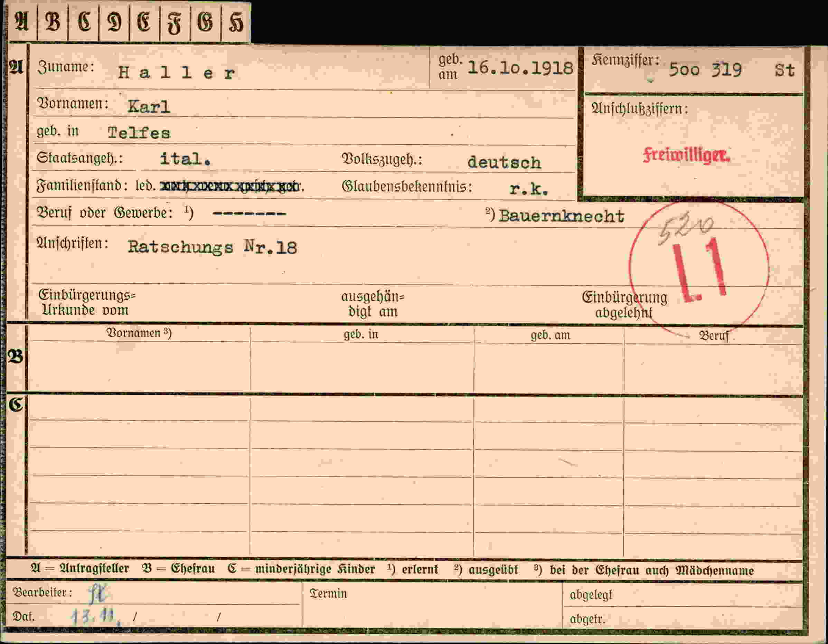Click the occupation 'Bauernknecht'
Image resolution: width=828 pixels, height=644 pixels.
[x=562, y=216]
